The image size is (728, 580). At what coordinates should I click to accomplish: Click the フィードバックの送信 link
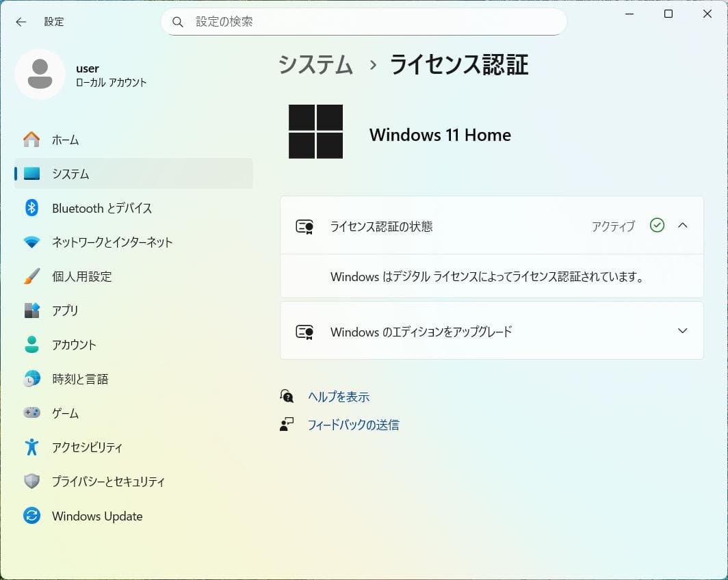click(353, 425)
